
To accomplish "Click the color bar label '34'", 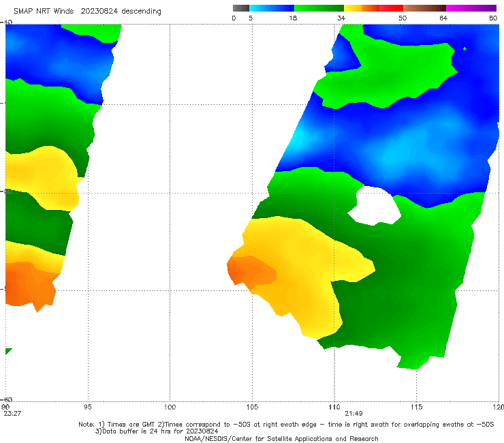I will click(x=341, y=18).
